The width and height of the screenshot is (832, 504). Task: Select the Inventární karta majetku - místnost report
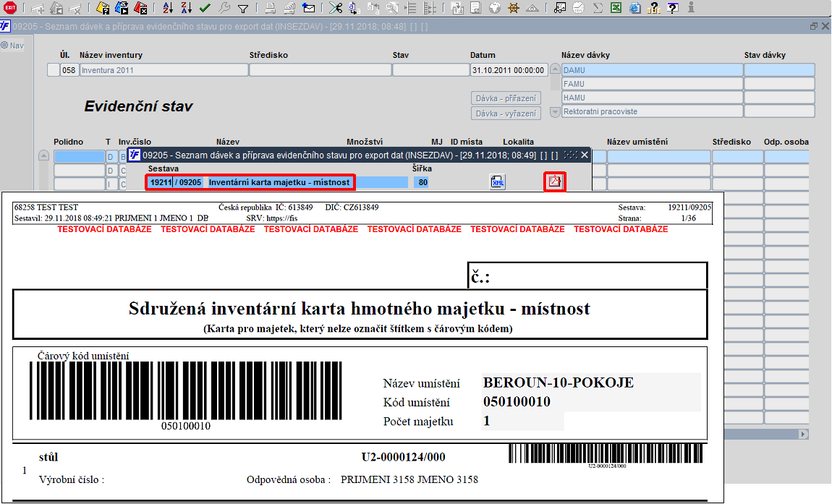(279, 183)
